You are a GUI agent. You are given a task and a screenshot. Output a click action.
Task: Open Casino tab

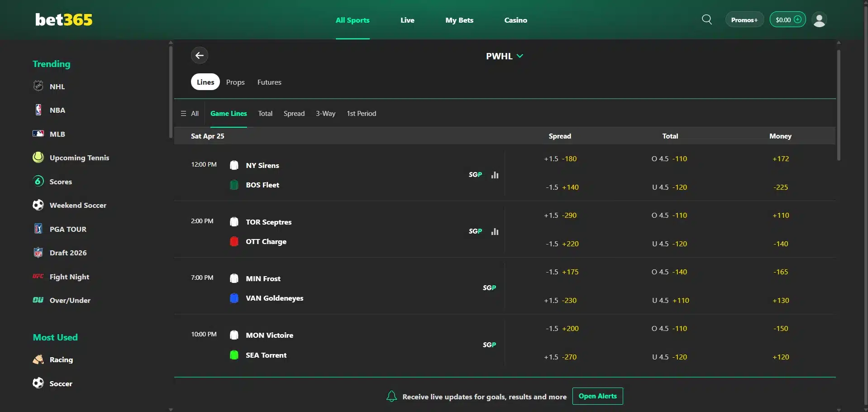pos(516,20)
